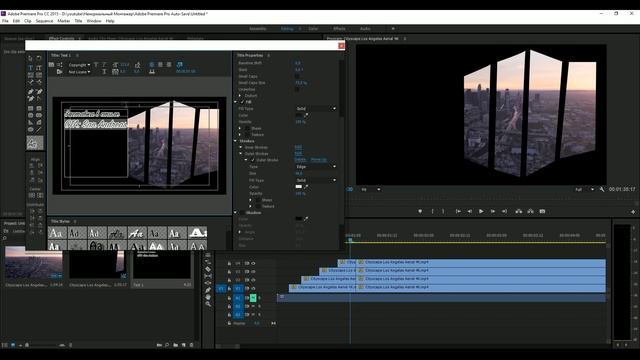Viewport: 640px width, 360px height.
Task: Enable Sheen checkbox under Fill
Action: (247, 128)
